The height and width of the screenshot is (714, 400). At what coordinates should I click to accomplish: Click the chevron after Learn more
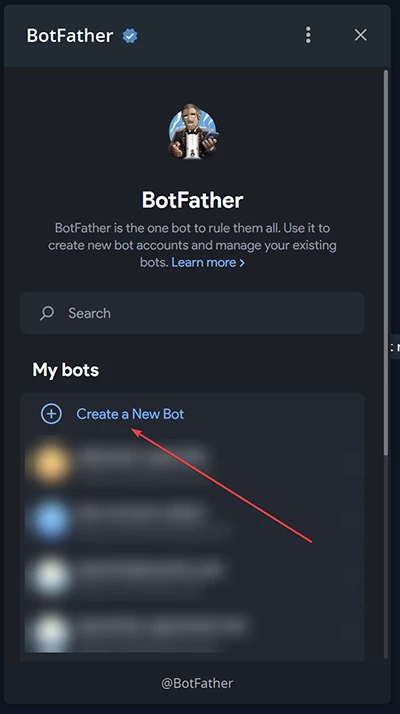tap(242, 263)
